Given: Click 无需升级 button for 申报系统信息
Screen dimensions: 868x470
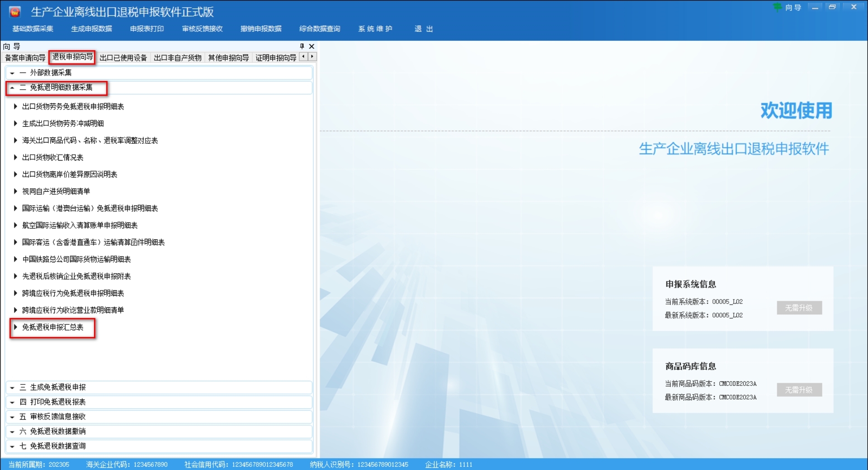Looking at the screenshot, I should click(799, 308).
